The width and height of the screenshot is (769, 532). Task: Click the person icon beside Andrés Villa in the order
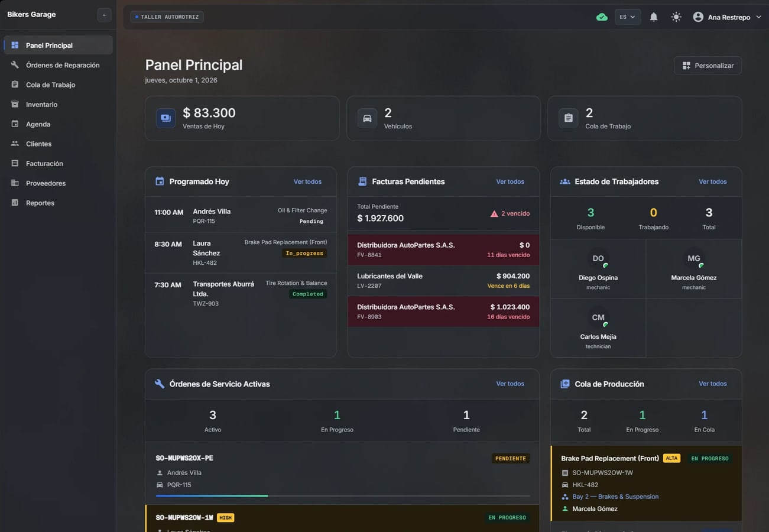(x=160, y=473)
